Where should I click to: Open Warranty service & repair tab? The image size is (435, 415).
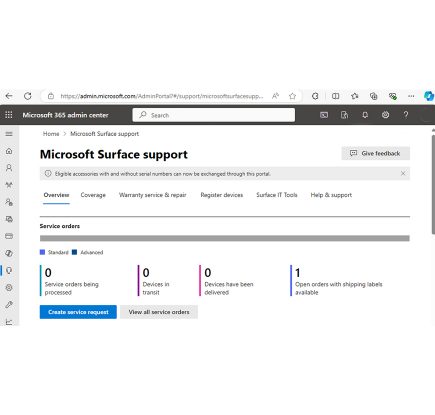153,195
